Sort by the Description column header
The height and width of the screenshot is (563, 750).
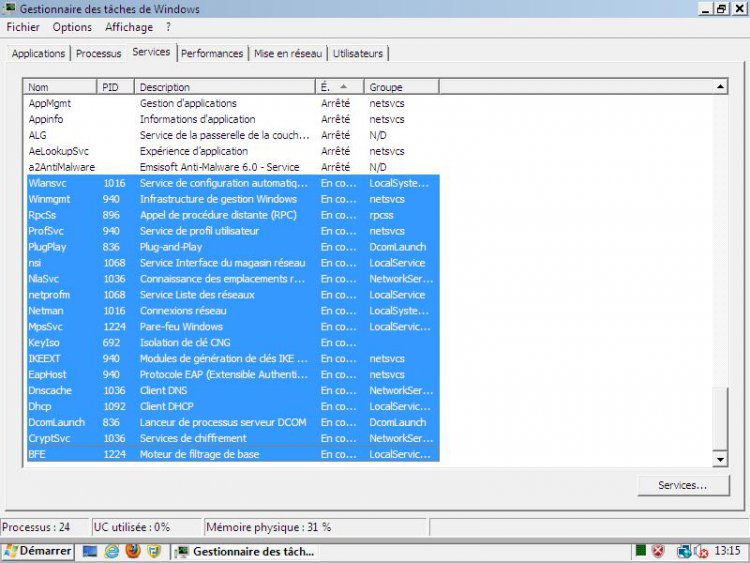coord(225,87)
